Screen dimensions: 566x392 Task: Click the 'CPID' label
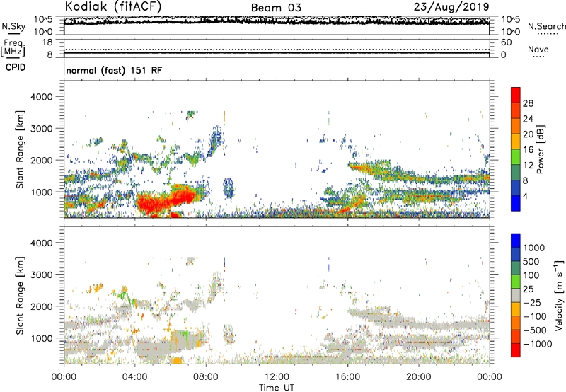click(x=16, y=67)
